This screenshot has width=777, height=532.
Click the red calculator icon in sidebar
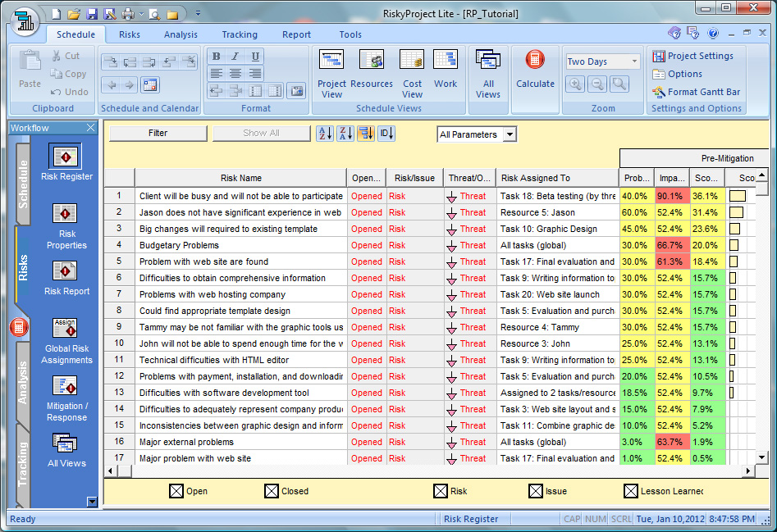(19, 327)
